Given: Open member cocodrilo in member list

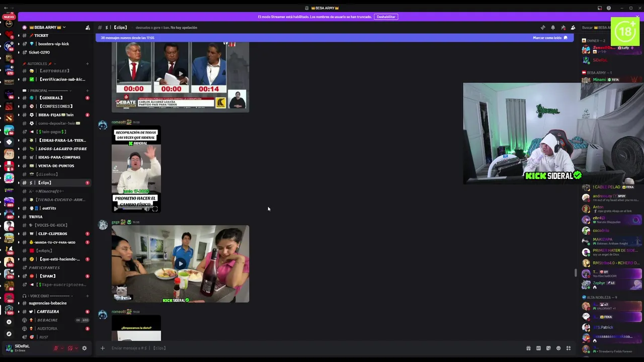Looking at the screenshot, I should point(611,230).
